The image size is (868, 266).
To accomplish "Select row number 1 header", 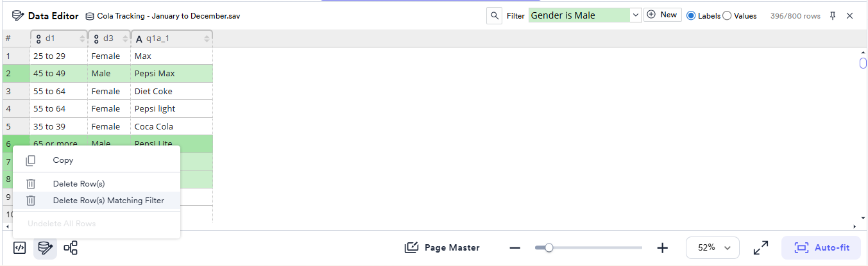I will pyautogui.click(x=15, y=56).
